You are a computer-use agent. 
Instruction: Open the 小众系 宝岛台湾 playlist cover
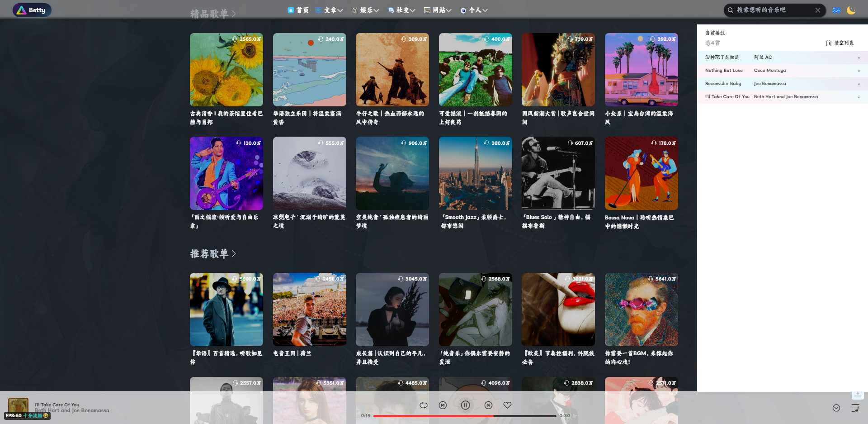pos(642,70)
